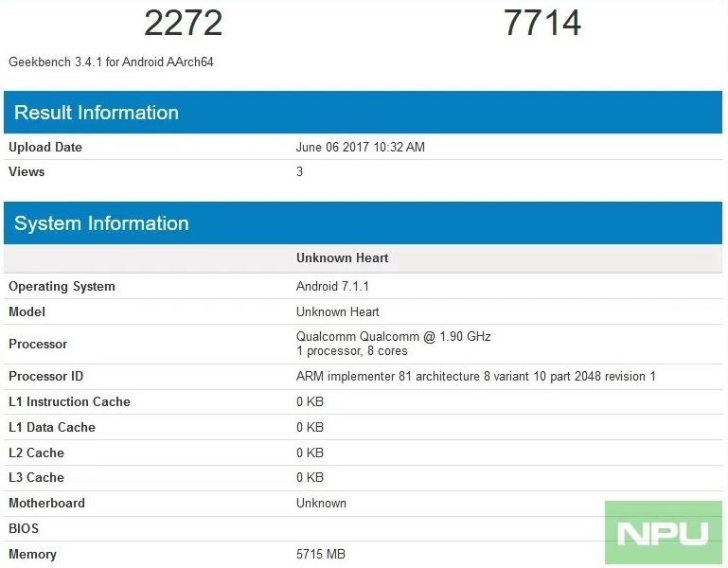Click the Views label
The width and height of the screenshot is (728, 568).
tap(27, 172)
